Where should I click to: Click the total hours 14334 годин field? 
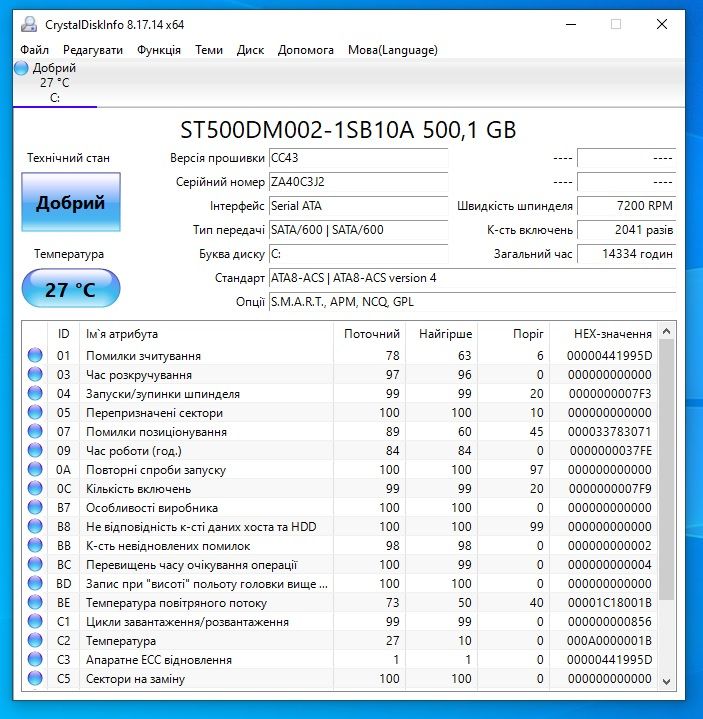click(x=626, y=254)
